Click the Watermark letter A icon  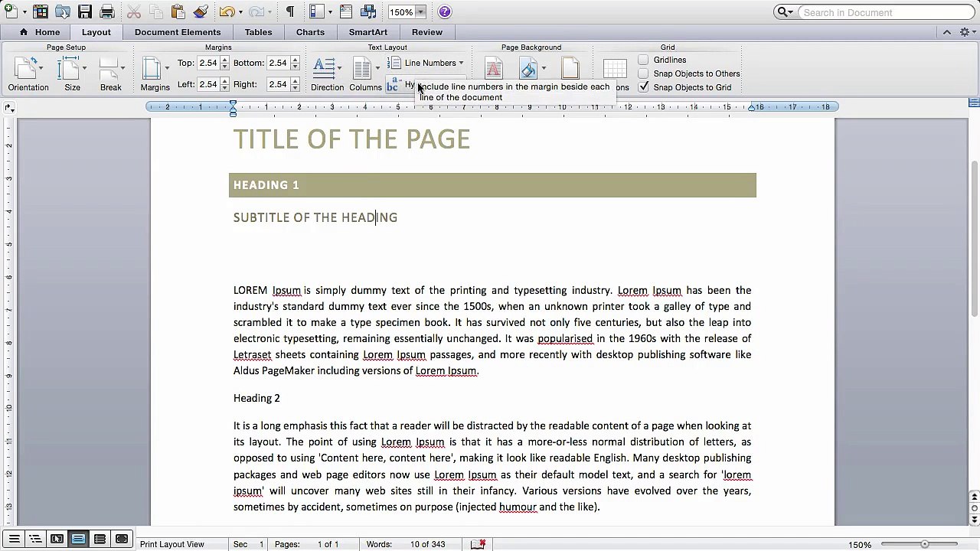click(494, 69)
